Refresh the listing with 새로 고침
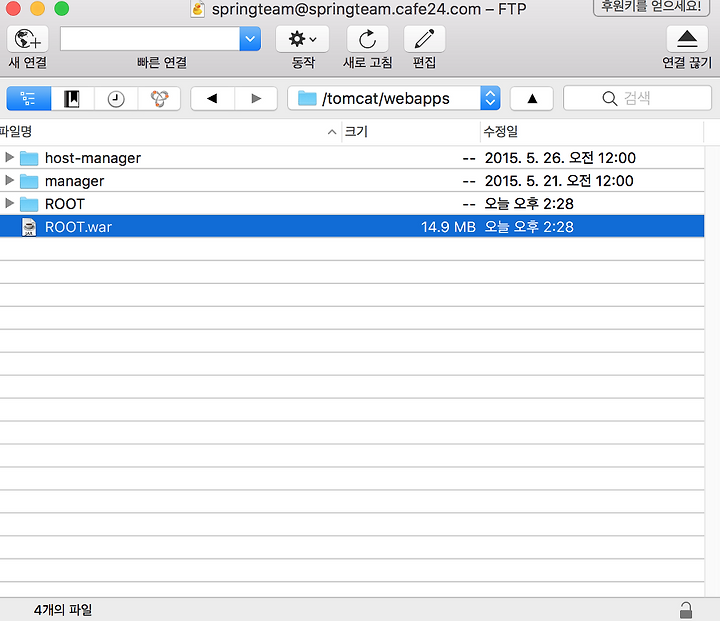Image resolution: width=720 pixels, height=621 pixels. 367,40
